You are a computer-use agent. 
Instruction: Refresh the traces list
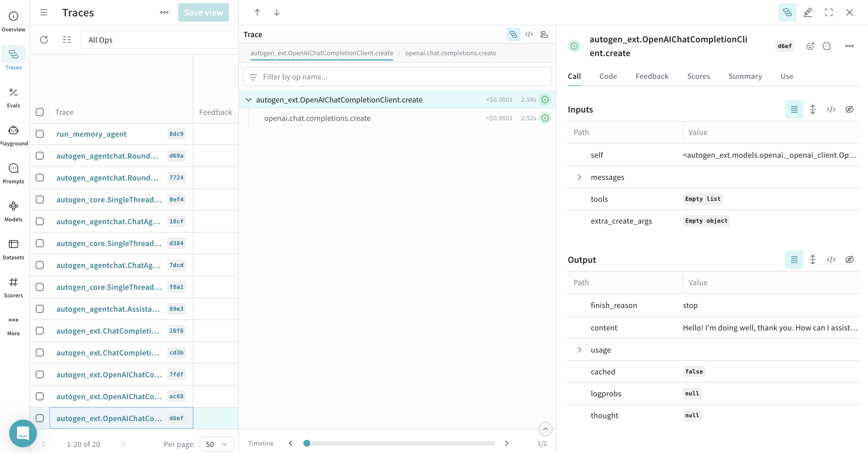coord(44,40)
